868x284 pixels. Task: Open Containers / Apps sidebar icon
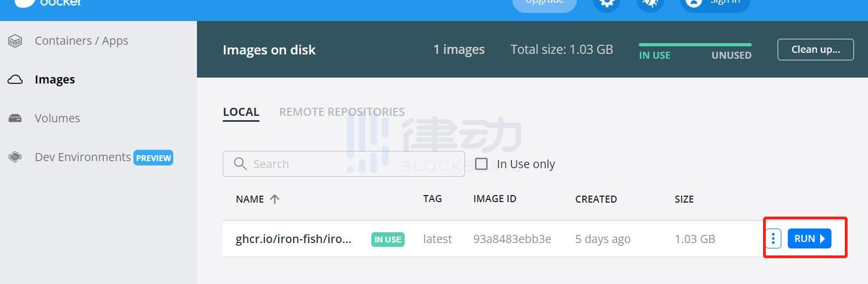tap(15, 41)
